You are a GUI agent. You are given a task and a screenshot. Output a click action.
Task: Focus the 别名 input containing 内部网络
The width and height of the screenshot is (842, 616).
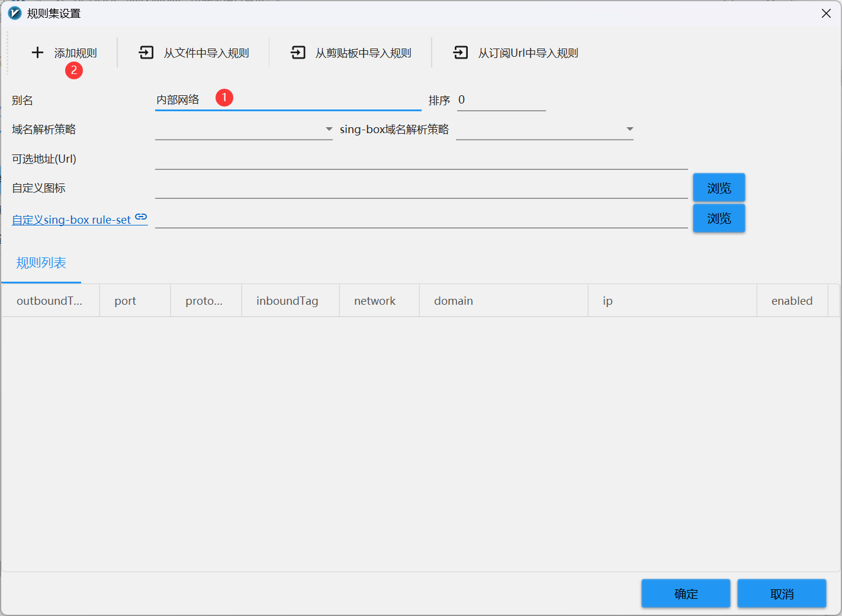[x=288, y=100]
